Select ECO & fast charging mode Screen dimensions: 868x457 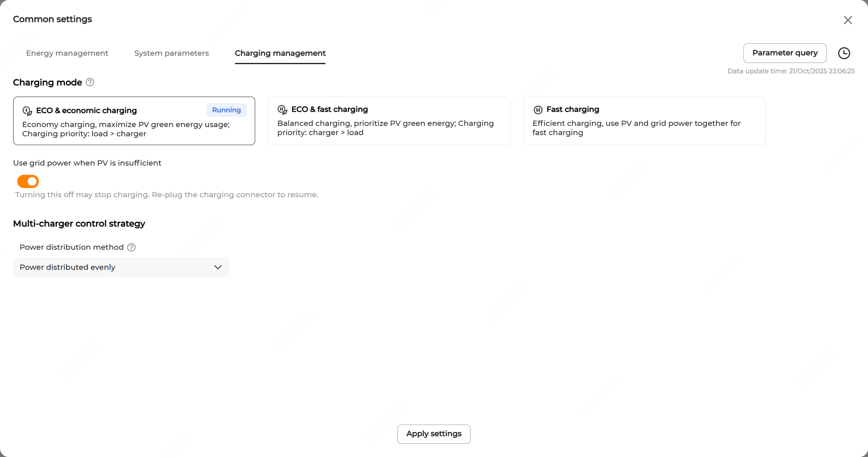pyautogui.click(x=389, y=121)
